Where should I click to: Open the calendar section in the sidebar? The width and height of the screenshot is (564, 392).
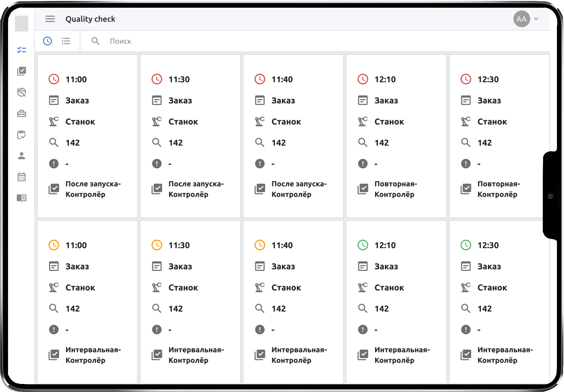coord(21,177)
